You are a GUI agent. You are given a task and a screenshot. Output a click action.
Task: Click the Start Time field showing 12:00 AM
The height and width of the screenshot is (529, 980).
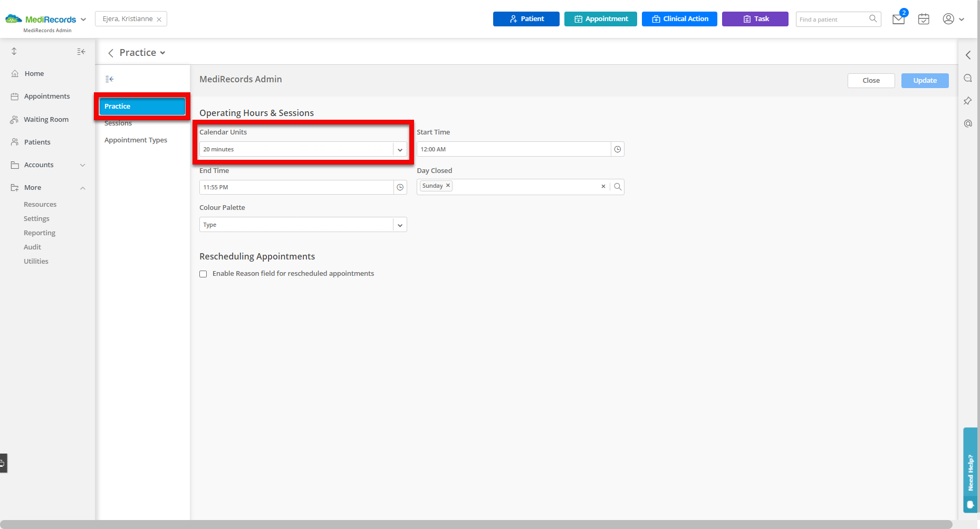pyautogui.click(x=514, y=149)
